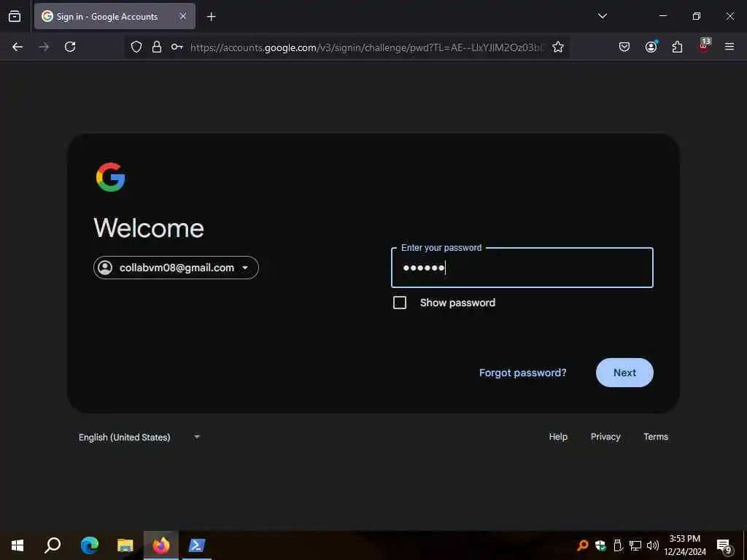Open Firefox account profile icon
This screenshot has width=747, height=560.
pos(651,46)
